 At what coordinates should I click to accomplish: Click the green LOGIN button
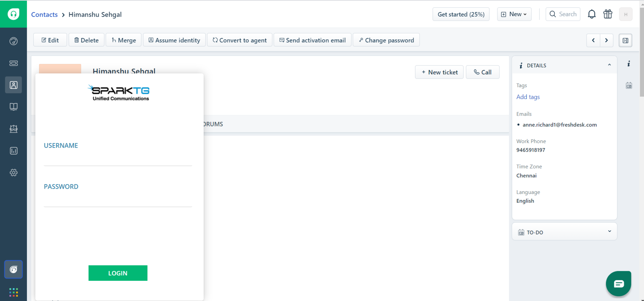[x=118, y=273]
